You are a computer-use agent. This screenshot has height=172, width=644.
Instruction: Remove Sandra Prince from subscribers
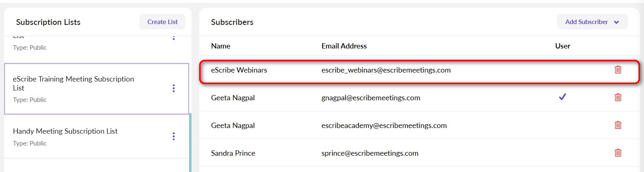coord(618,153)
